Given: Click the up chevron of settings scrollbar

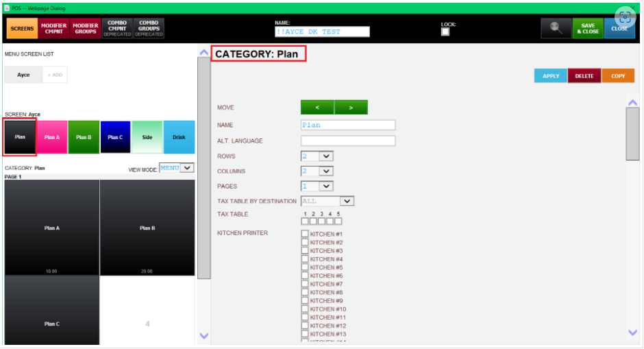Looking at the screenshot, I should [632, 103].
